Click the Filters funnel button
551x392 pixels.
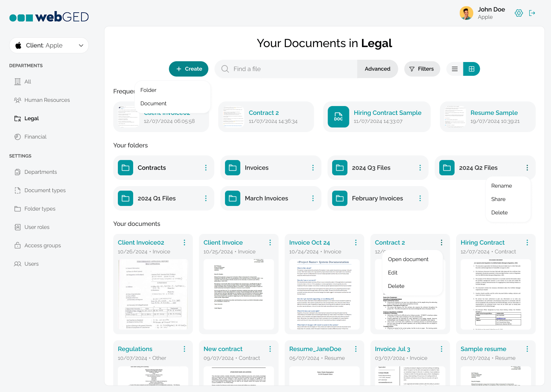pos(422,69)
